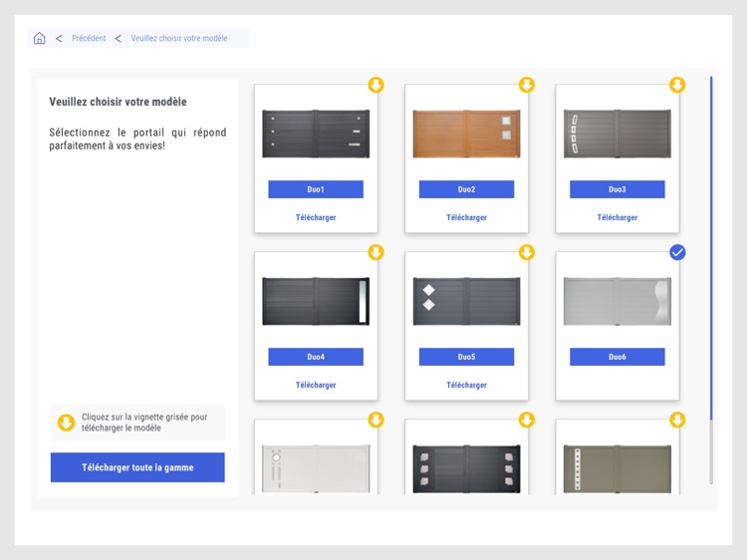
Task: Click the home icon in breadcrumb
Action: tap(40, 39)
